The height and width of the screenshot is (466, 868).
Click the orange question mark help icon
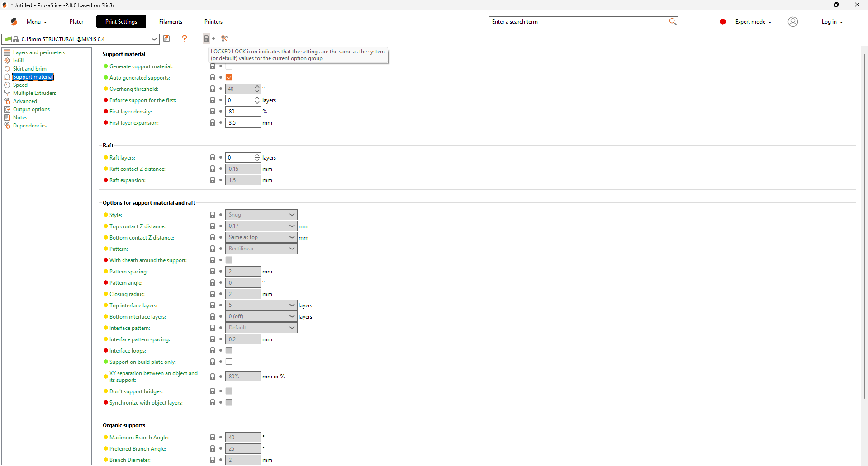point(184,38)
